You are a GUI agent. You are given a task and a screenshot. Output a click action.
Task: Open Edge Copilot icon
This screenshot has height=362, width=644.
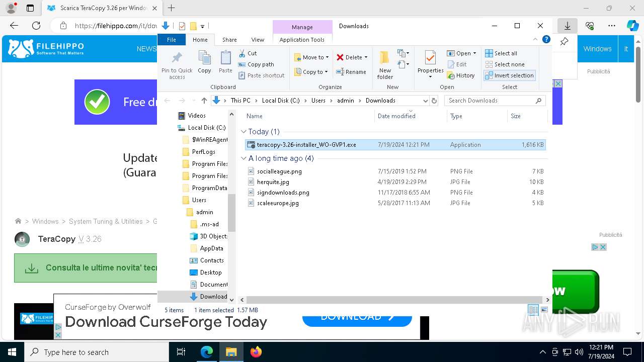632,26
